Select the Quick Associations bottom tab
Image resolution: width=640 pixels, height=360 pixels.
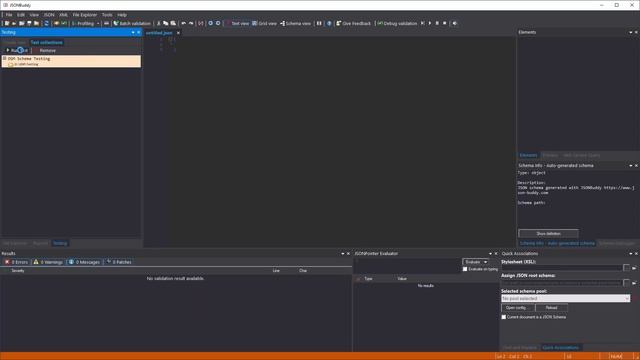(560, 347)
